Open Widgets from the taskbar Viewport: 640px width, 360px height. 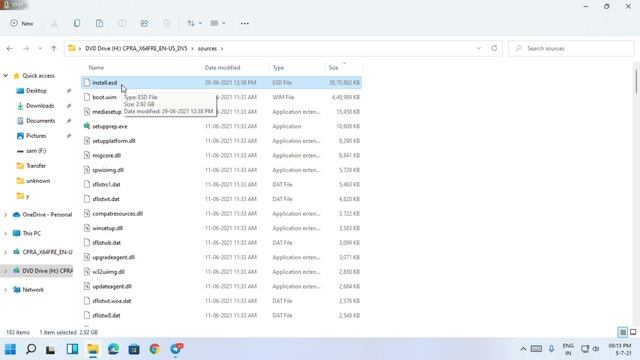click(x=72, y=349)
